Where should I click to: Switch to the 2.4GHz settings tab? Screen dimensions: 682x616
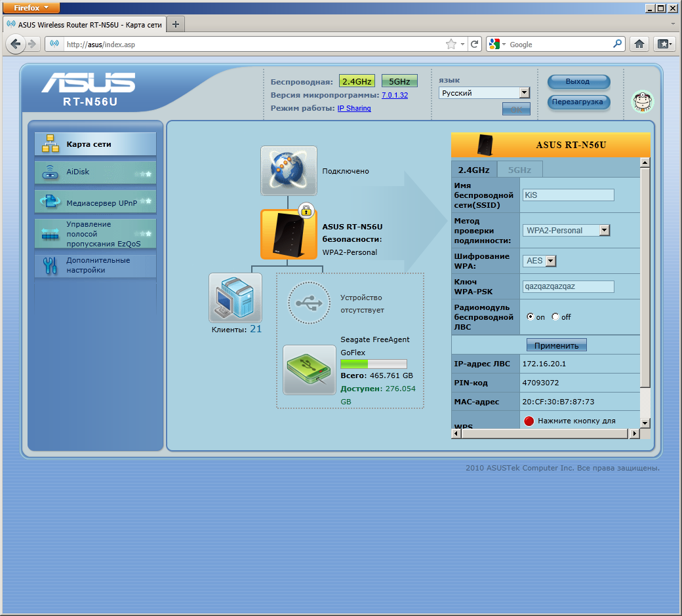tap(473, 170)
